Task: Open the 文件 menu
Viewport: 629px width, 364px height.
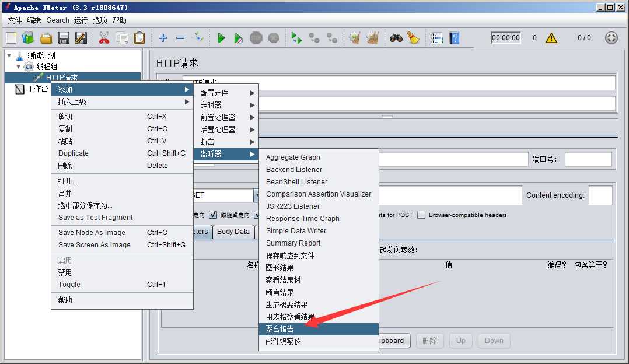Action: [15, 20]
